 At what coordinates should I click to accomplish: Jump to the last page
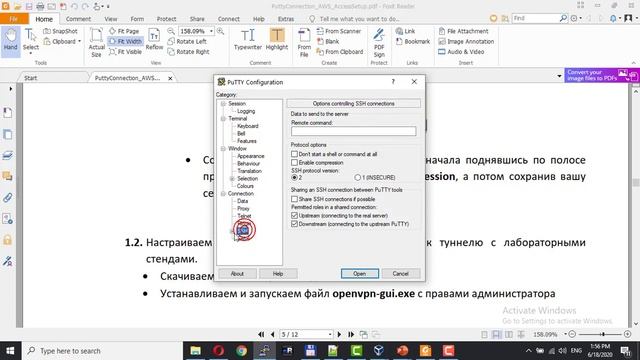point(351,334)
